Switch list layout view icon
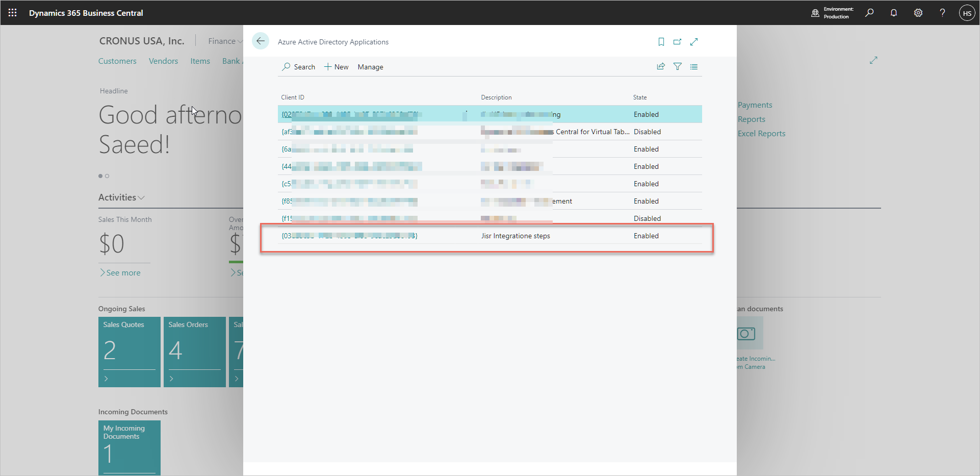This screenshot has height=476, width=980. coord(694,66)
